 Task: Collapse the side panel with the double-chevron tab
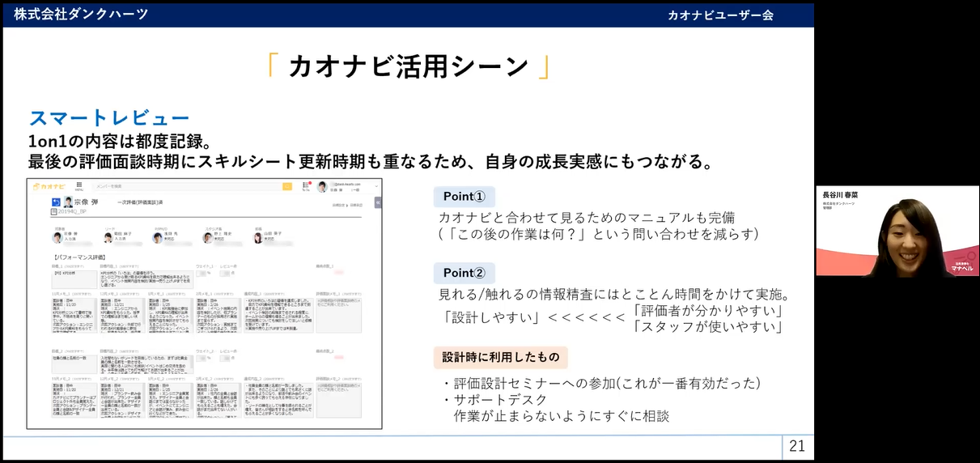(x=378, y=202)
